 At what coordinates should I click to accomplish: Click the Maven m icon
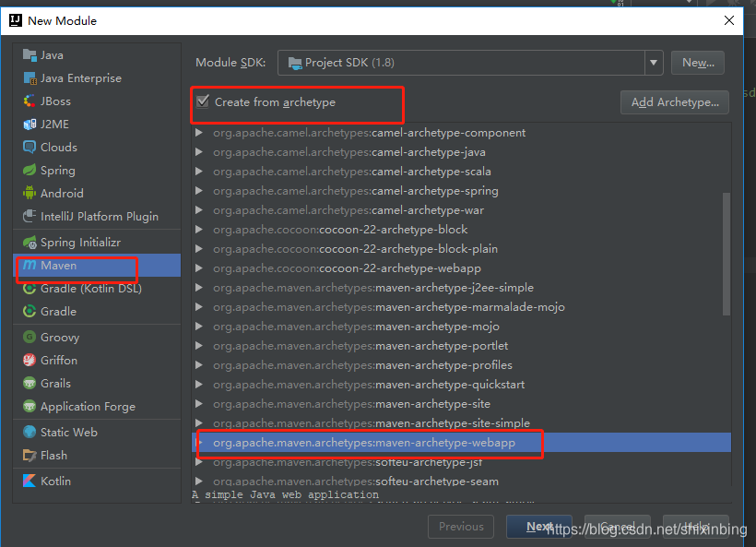coord(30,266)
